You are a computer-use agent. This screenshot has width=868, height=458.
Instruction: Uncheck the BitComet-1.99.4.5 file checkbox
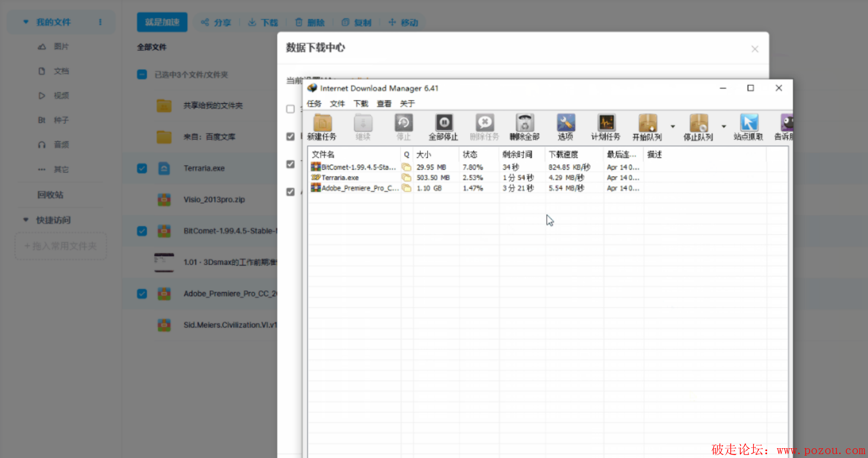click(x=142, y=231)
